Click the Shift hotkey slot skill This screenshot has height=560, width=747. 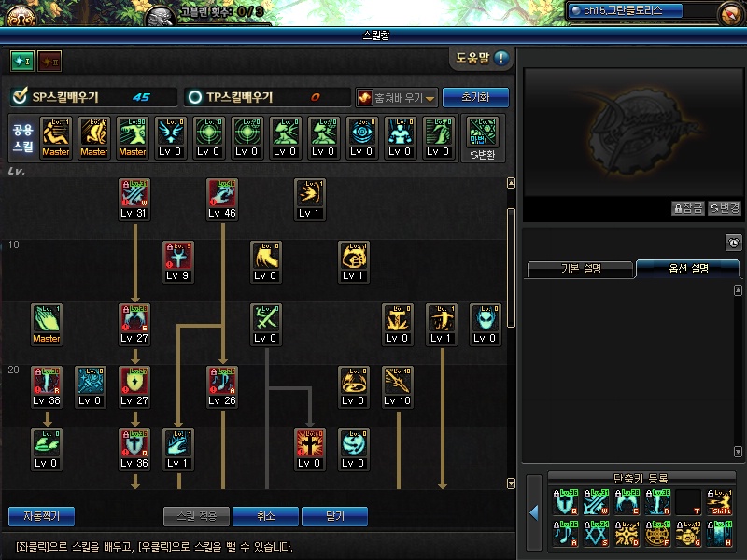click(719, 502)
